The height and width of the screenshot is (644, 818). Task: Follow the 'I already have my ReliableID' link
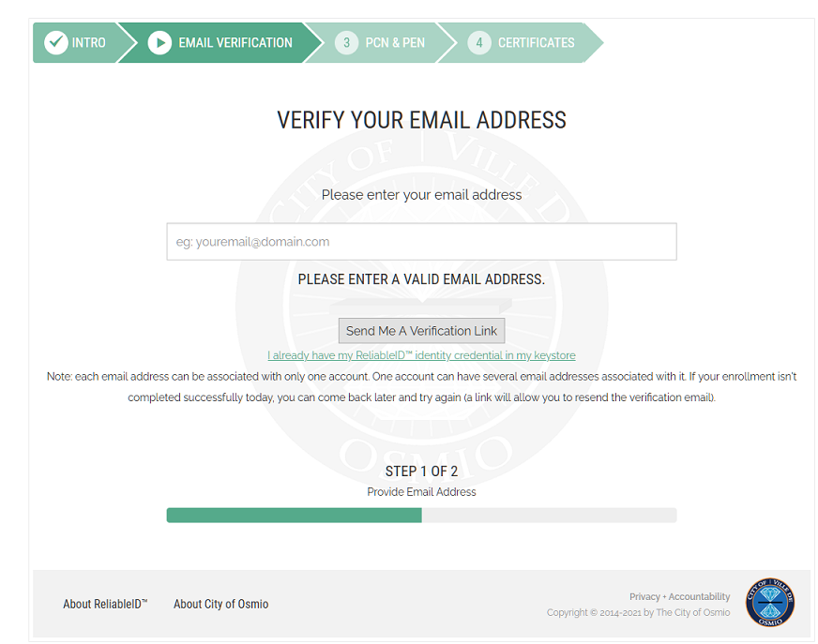click(421, 355)
